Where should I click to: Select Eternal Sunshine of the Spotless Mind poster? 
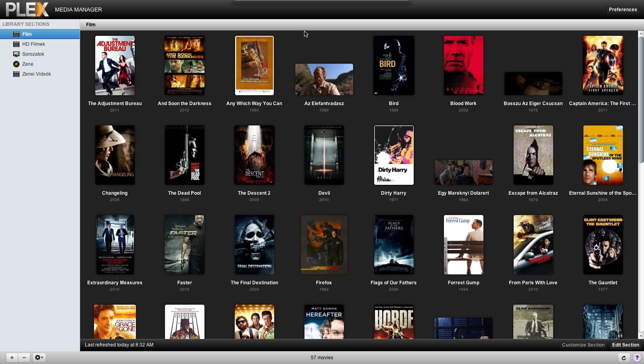coord(603,155)
